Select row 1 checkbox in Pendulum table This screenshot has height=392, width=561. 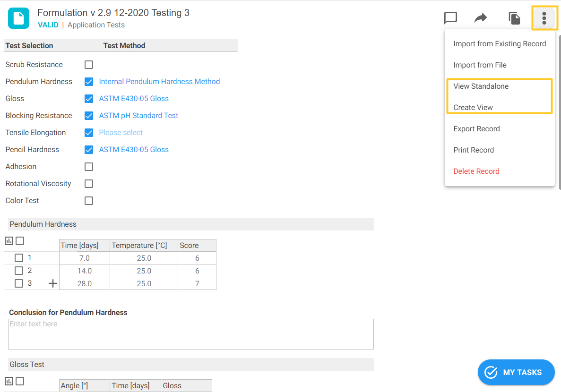[19, 258]
